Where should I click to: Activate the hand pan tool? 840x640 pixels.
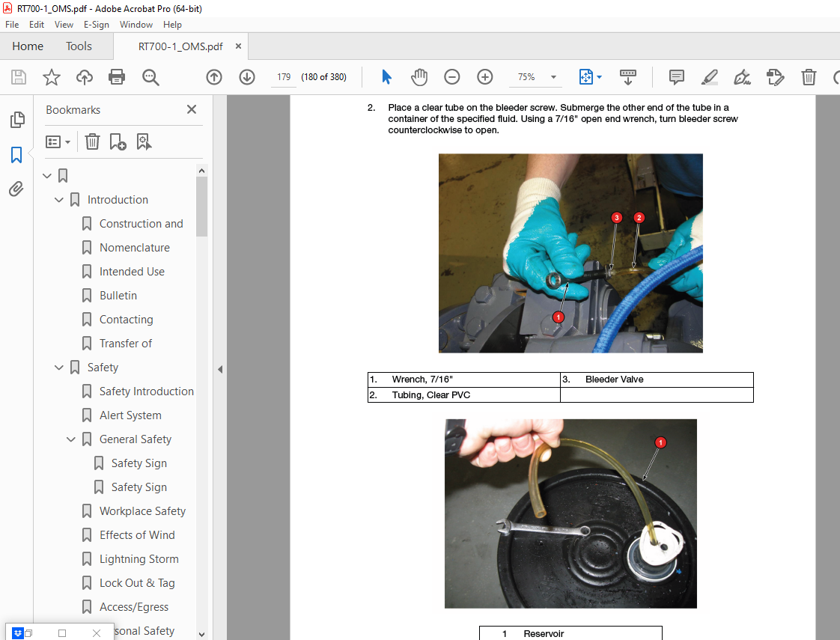click(x=419, y=77)
